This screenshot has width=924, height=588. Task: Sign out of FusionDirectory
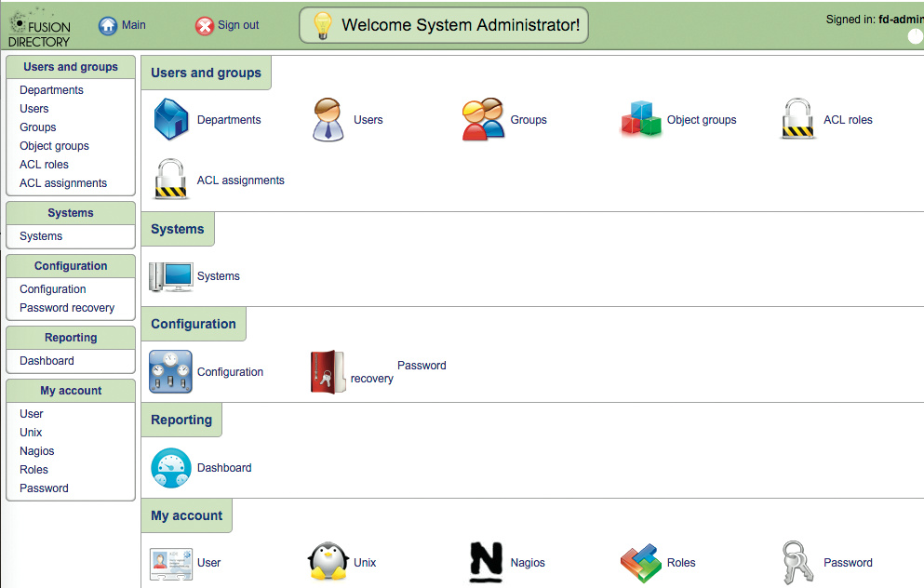tap(227, 25)
